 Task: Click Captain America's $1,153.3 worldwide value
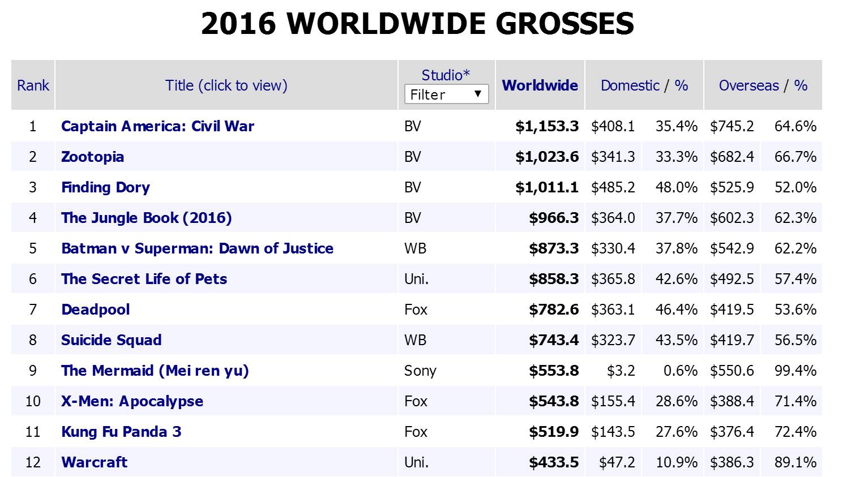(546, 126)
